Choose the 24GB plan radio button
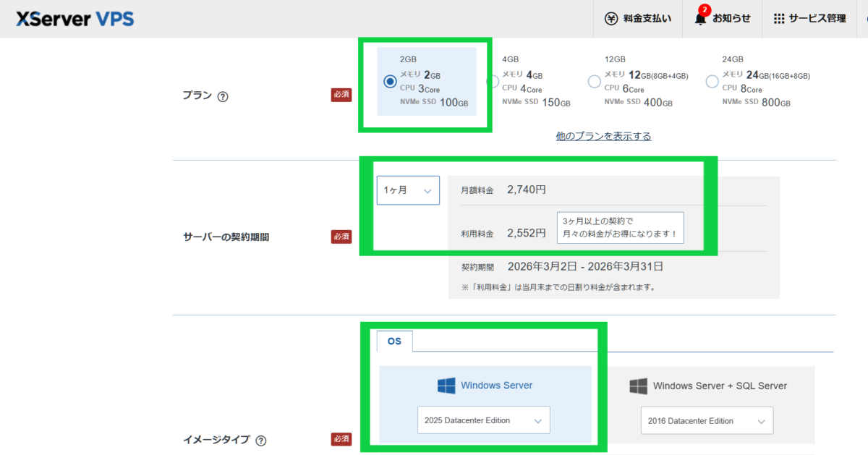This screenshot has width=868, height=455. tap(712, 82)
